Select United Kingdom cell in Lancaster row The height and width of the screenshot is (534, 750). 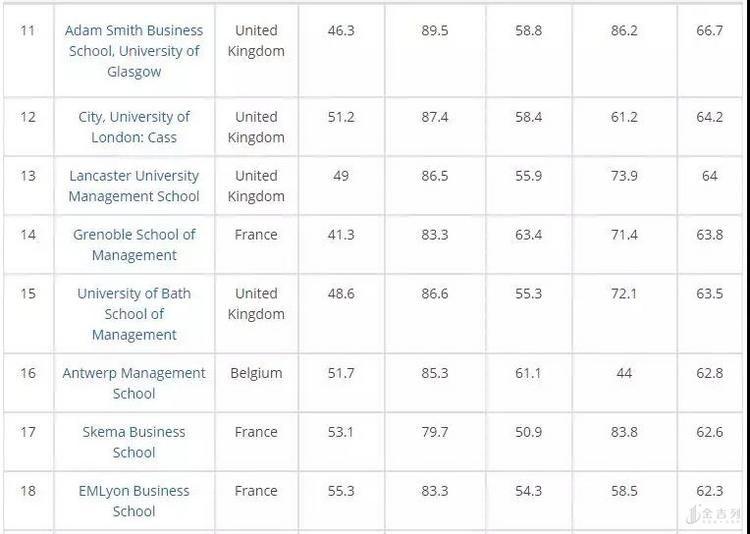[x=256, y=186]
